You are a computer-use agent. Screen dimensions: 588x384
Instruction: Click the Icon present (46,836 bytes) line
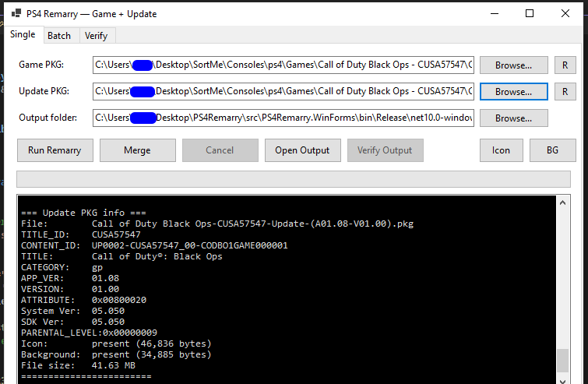click(116, 343)
